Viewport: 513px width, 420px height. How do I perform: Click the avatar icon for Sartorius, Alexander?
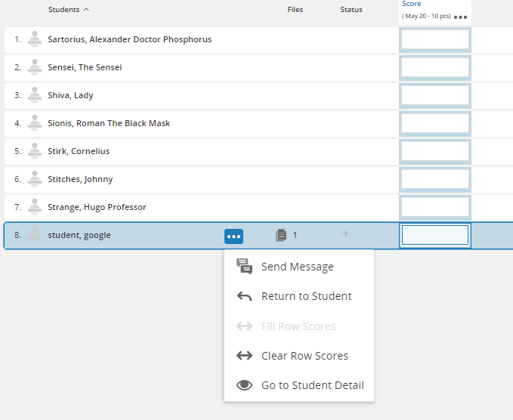click(x=34, y=39)
